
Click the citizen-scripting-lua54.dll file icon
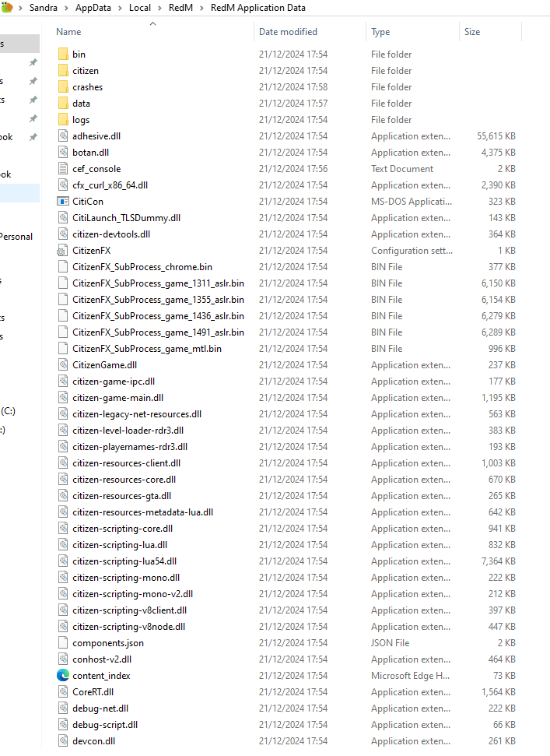(x=63, y=561)
